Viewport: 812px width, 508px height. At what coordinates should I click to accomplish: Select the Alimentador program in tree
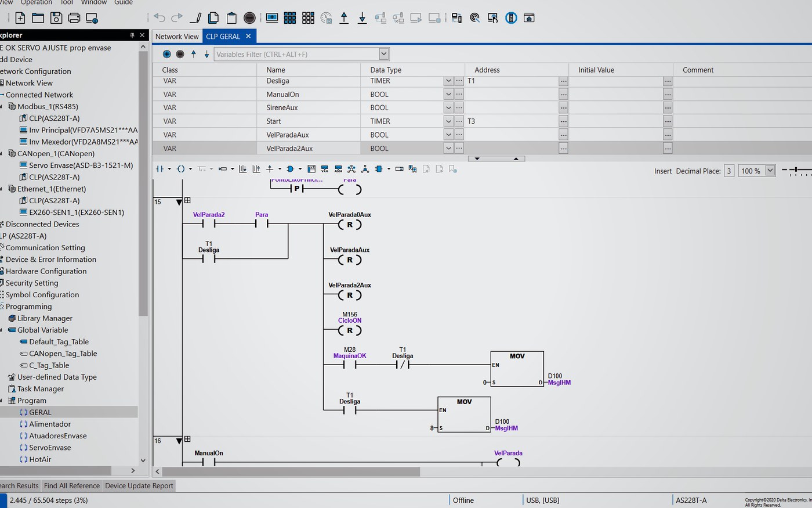coord(50,424)
